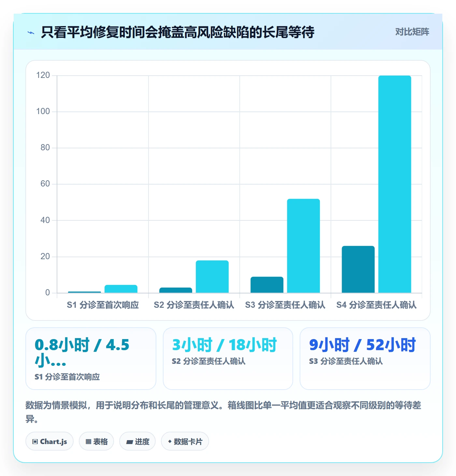This screenshot has height=476, width=456.
Task: Click the card caption S2 分诊至责任人确认
Action: click(208, 361)
